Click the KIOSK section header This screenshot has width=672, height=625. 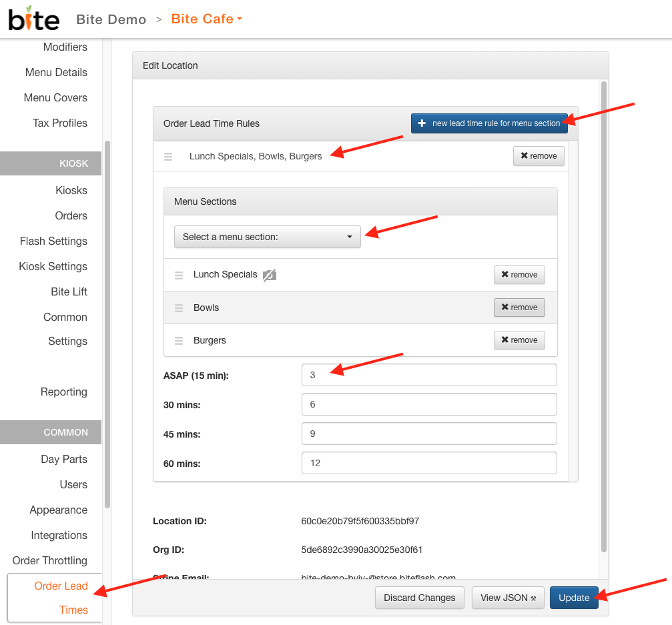(51, 163)
